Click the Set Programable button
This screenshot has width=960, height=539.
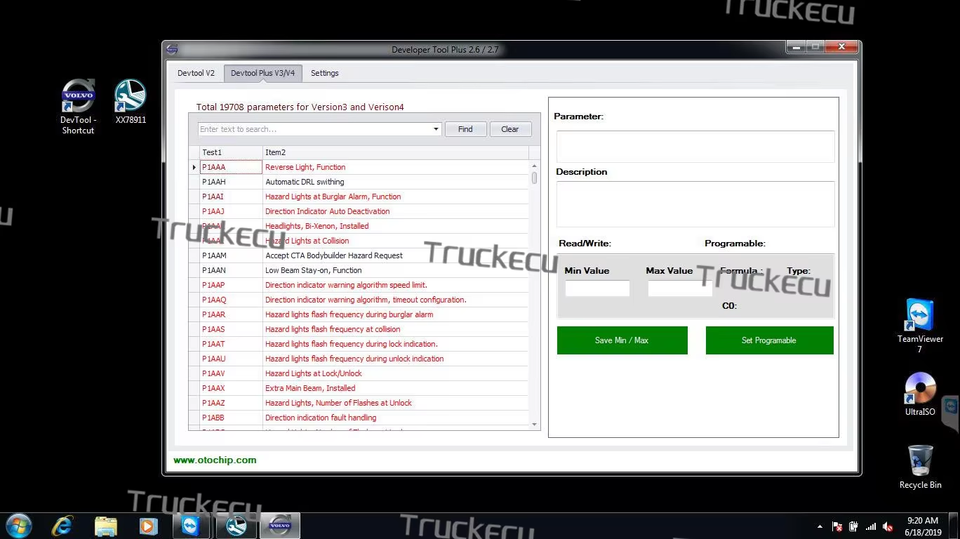[769, 340]
